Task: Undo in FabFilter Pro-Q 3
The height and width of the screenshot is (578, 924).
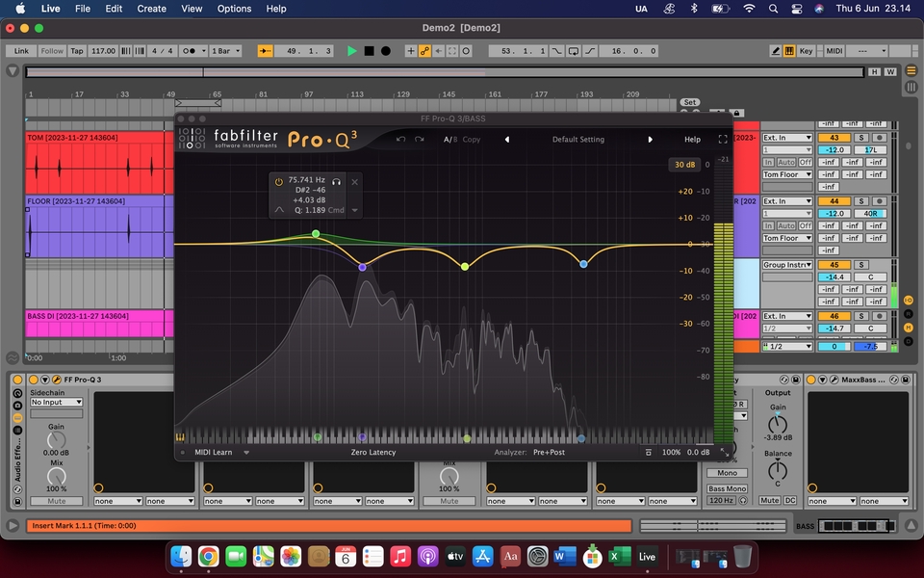Action: click(400, 140)
